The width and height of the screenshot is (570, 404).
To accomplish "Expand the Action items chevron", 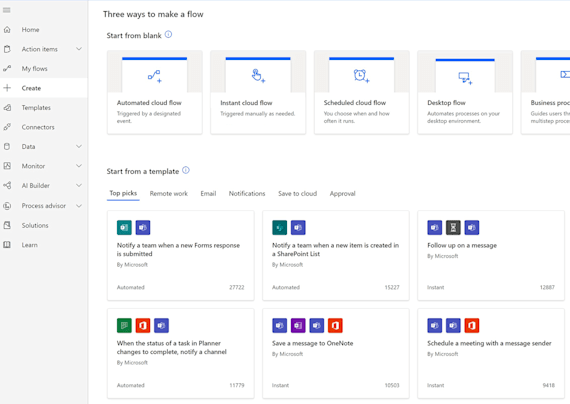I will pyautogui.click(x=79, y=49).
